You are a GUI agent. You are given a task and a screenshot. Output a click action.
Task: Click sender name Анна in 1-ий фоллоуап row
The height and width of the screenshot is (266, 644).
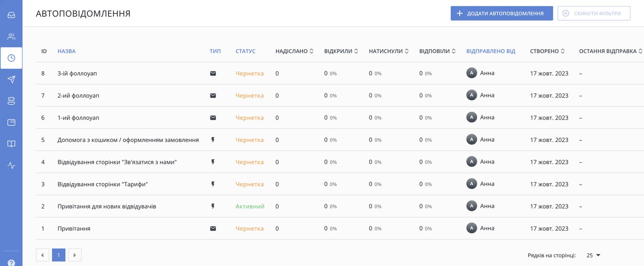[x=487, y=118]
